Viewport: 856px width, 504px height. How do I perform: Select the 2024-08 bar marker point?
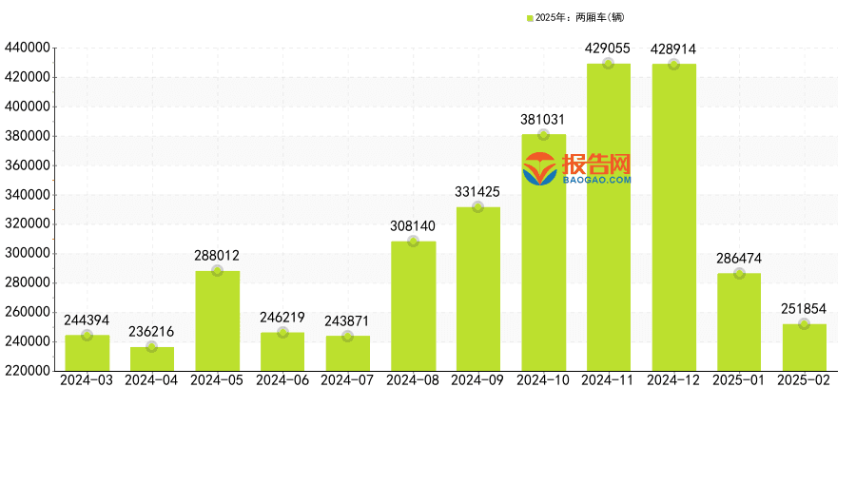pos(414,242)
